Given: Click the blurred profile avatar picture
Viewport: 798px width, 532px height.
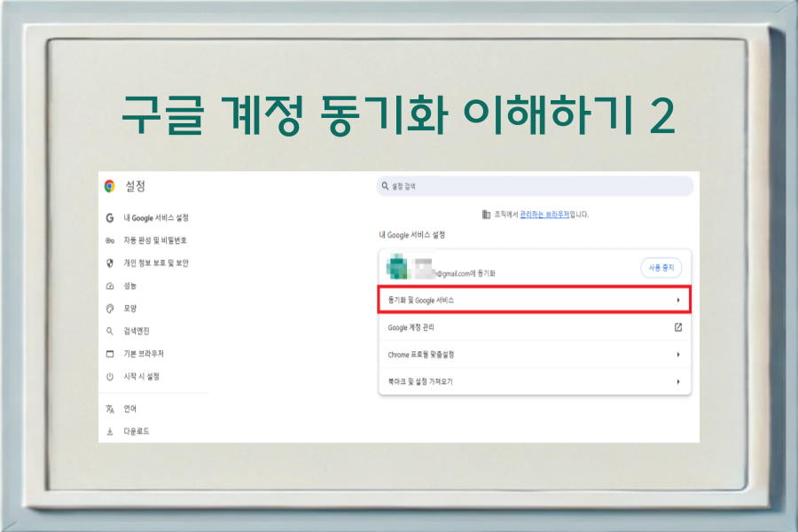Looking at the screenshot, I should click(397, 267).
